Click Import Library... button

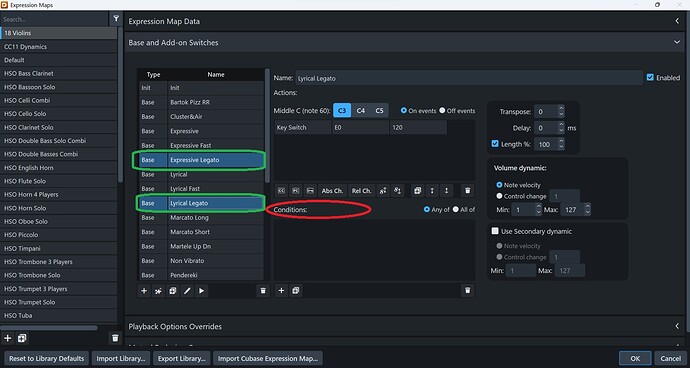(121, 358)
